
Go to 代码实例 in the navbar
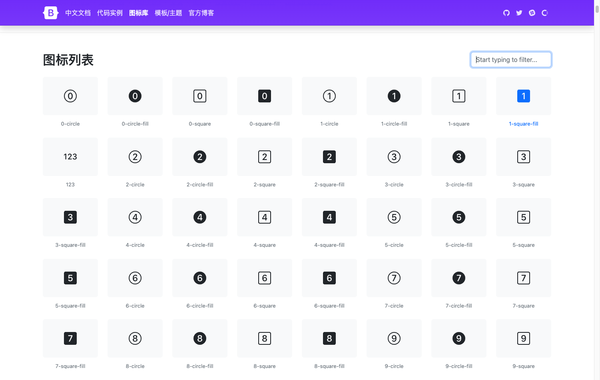click(x=109, y=13)
